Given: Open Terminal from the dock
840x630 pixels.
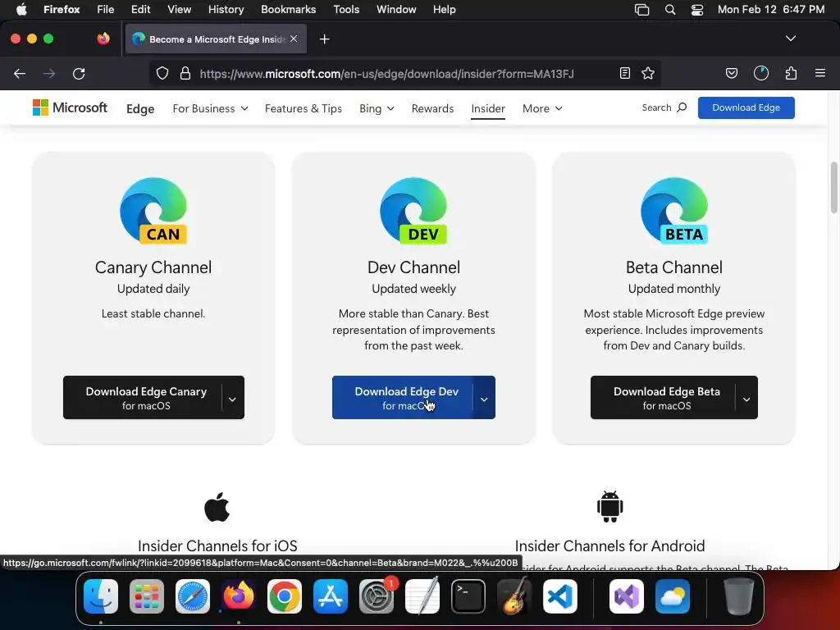Looking at the screenshot, I should click(x=468, y=596).
